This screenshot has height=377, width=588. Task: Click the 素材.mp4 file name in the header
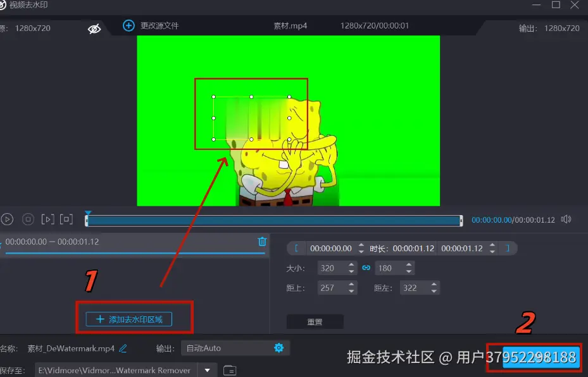click(x=291, y=26)
